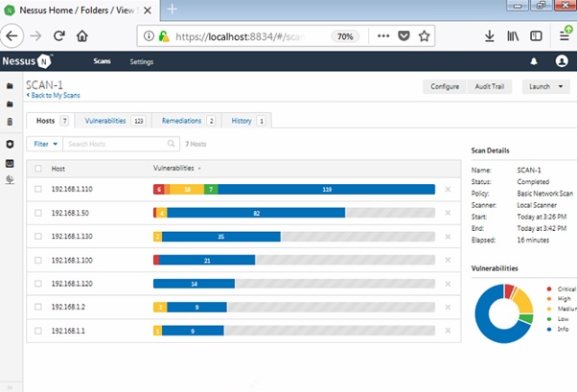Remove host 192.168.1.110 using X icon
This screenshot has height=392, width=577.
tap(447, 190)
